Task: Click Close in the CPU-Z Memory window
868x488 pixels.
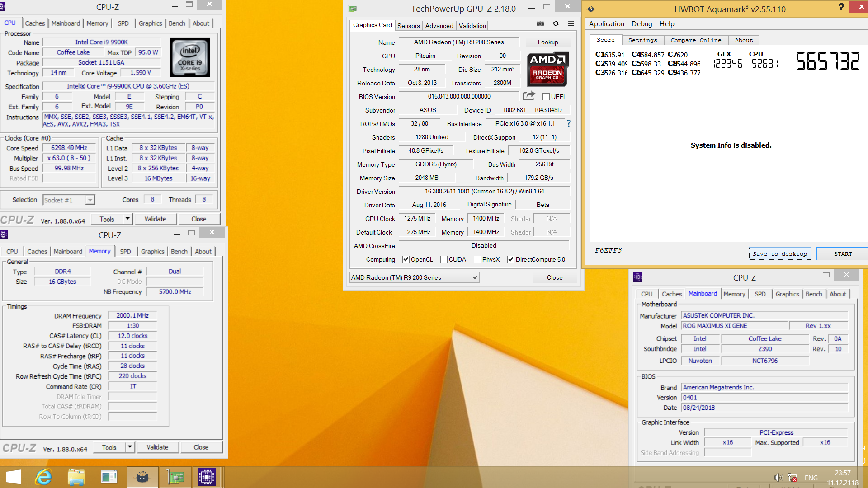Action: tap(201, 447)
